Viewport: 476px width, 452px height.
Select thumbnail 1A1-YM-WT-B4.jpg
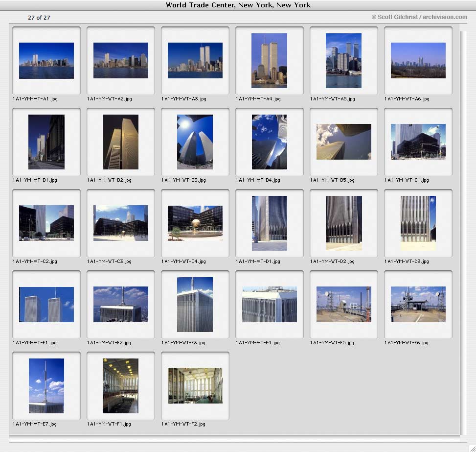(270, 142)
